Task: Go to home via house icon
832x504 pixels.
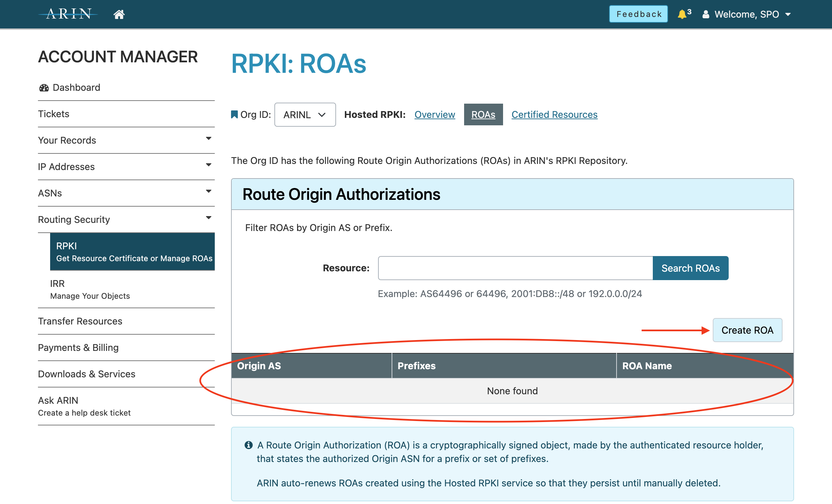Action: point(119,14)
